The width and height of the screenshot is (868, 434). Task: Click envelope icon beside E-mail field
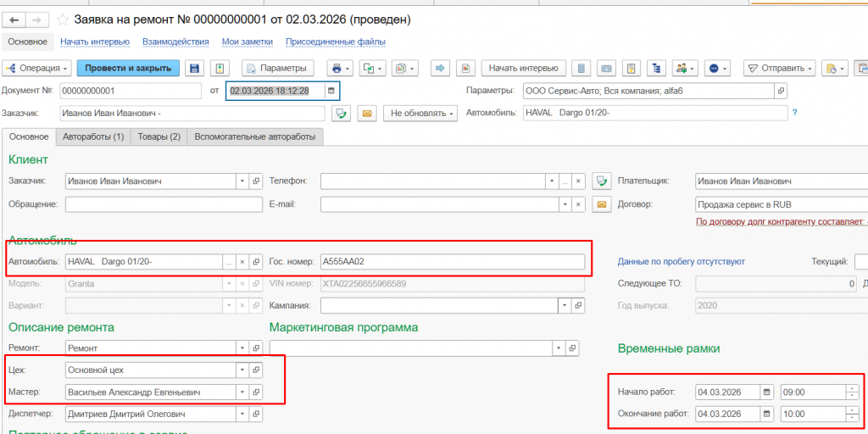[x=601, y=204]
